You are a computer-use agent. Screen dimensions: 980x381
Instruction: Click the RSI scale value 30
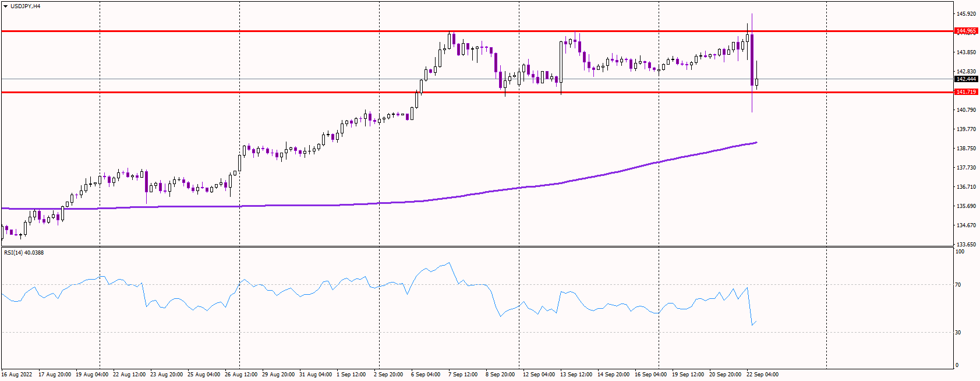click(x=958, y=333)
